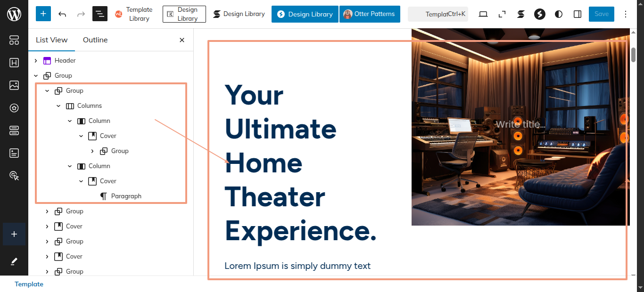
Task: Toggle the block inserter plus button
Action: pos(43,14)
